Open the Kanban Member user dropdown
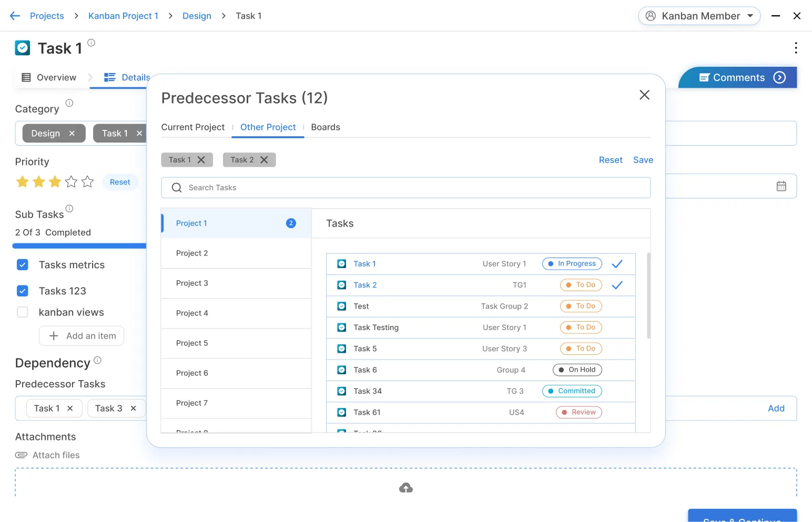The width and height of the screenshot is (812, 522). coord(699,16)
